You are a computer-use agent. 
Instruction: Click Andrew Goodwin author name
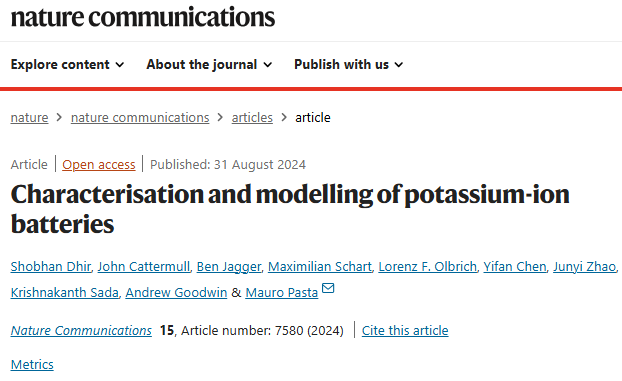pyautogui.click(x=176, y=292)
